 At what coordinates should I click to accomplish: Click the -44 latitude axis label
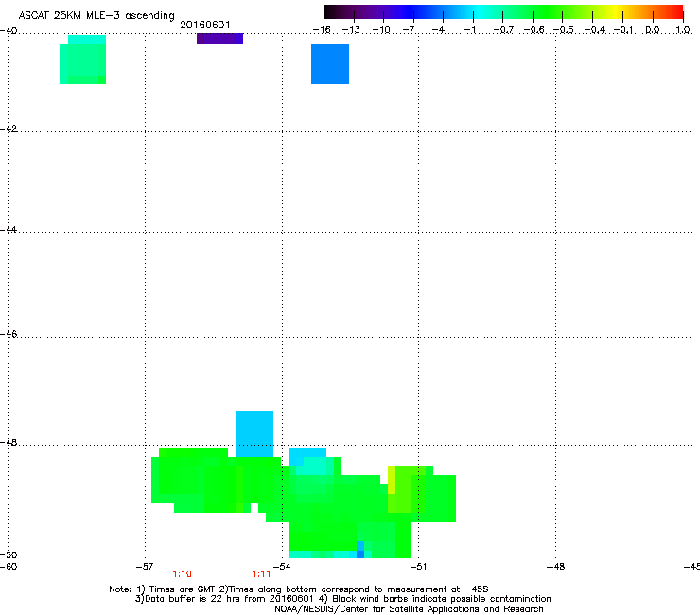[x=9, y=230]
